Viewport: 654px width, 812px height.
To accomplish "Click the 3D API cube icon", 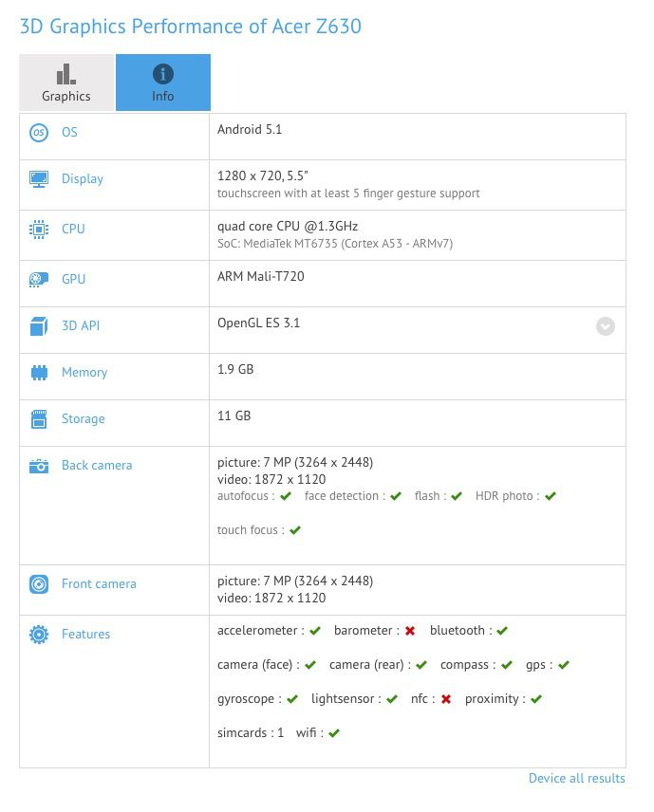I will coord(39,326).
